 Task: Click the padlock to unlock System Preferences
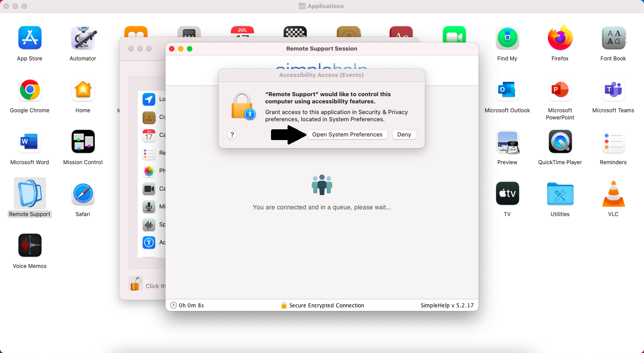(x=136, y=284)
